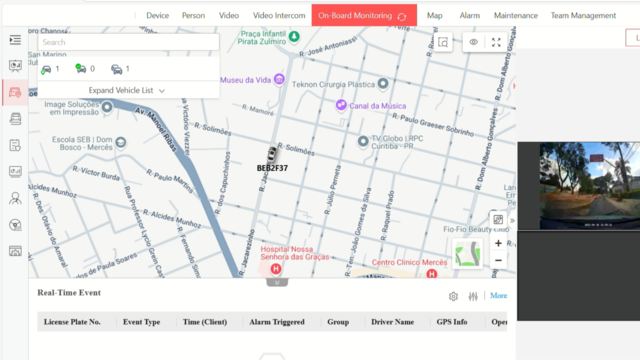Open the Team Management tab
This screenshot has width=640, height=360.
tap(583, 16)
